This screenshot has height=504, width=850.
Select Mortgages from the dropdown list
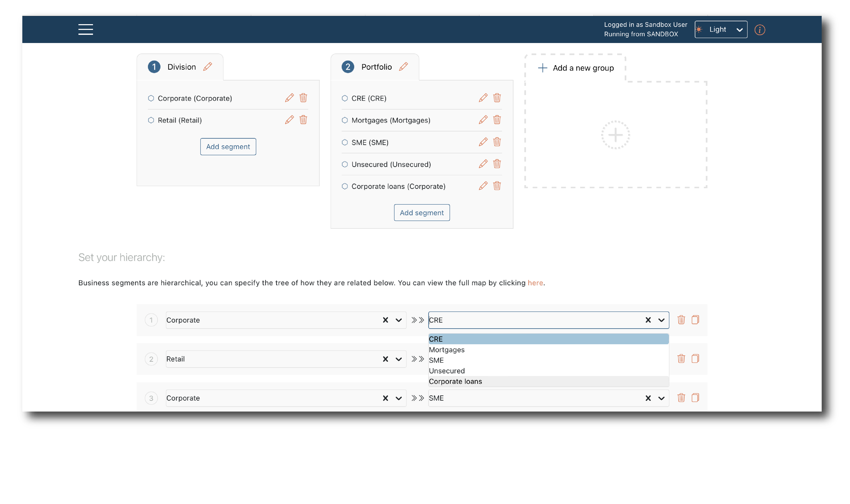[447, 349]
